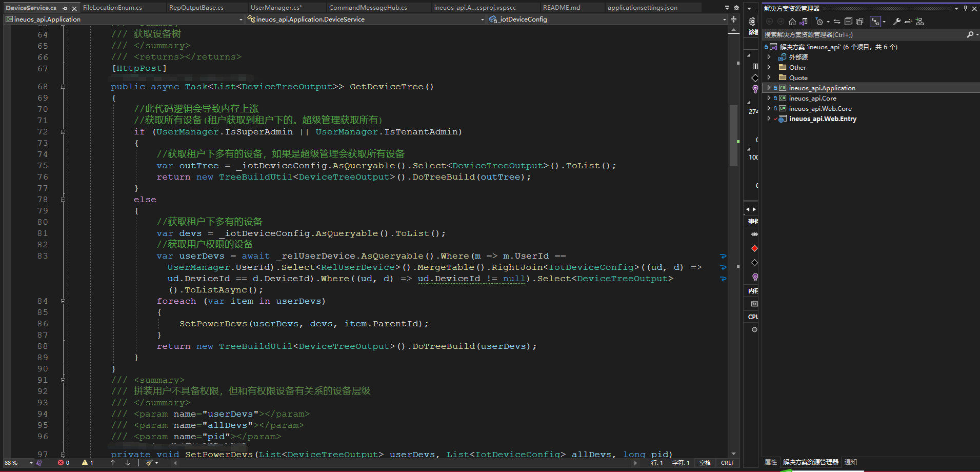Switch to the 属性 panel tab
The image size is (980, 472).
point(771,462)
